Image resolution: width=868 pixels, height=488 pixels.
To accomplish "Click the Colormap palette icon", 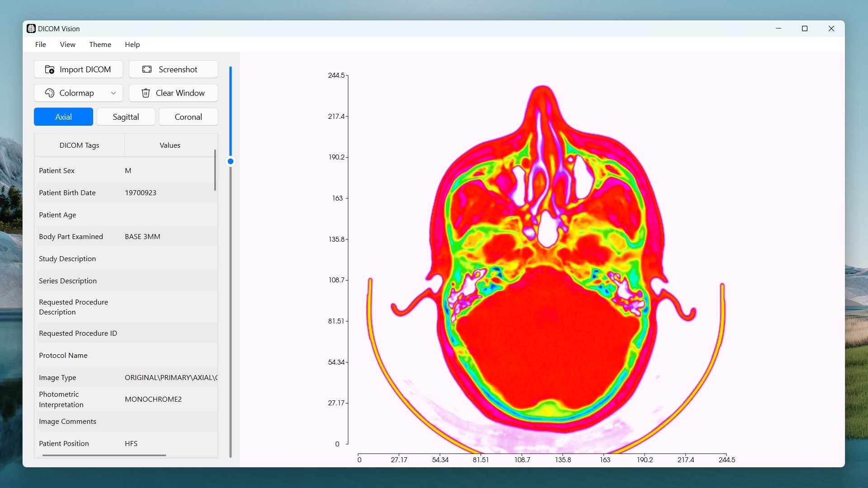I will 50,93.
